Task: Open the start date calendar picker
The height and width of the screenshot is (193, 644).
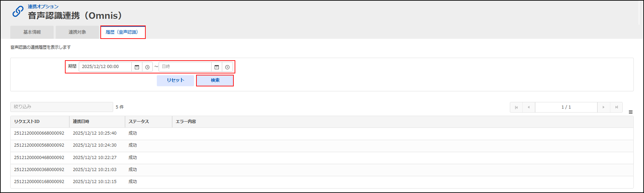Action: click(137, 67)
